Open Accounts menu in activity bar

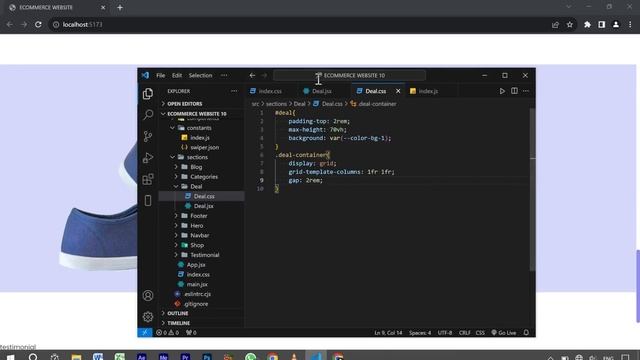click(148, 296)
